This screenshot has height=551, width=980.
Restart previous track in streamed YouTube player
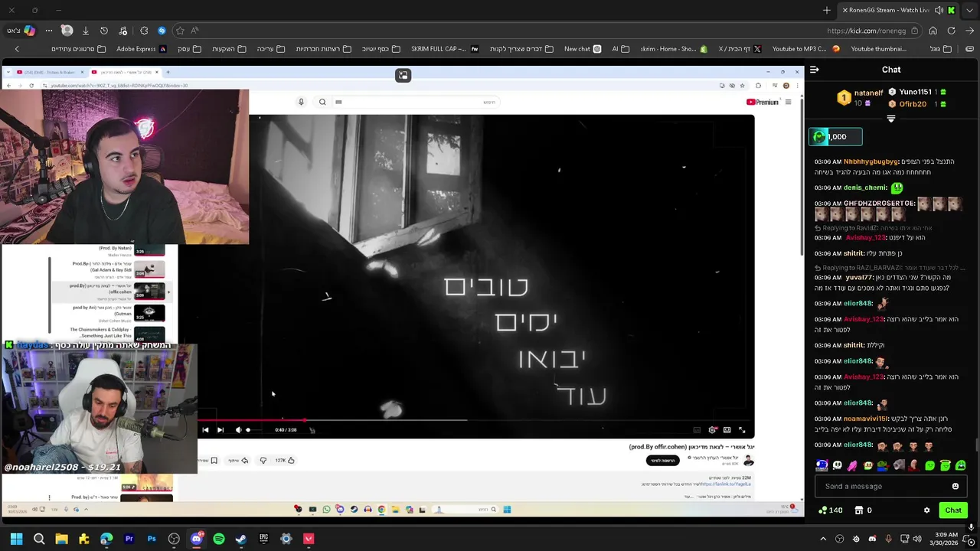click(x=205, y=430)
